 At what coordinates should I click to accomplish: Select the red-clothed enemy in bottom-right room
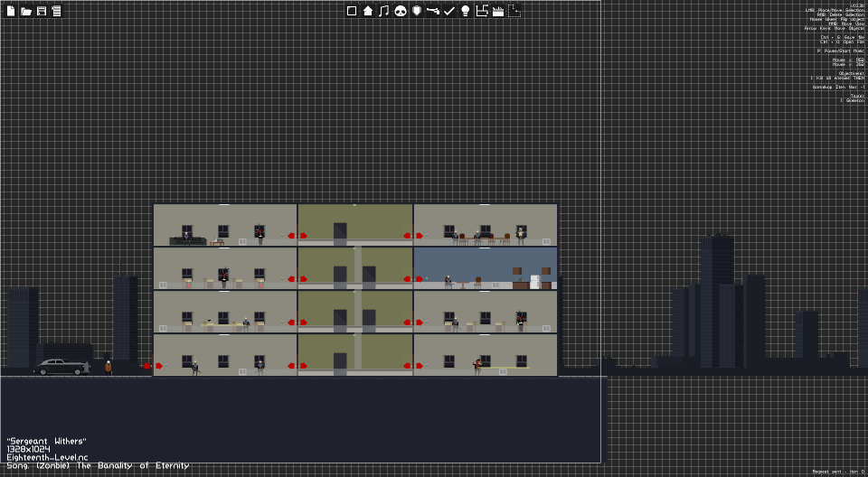(x=477, y=368)
